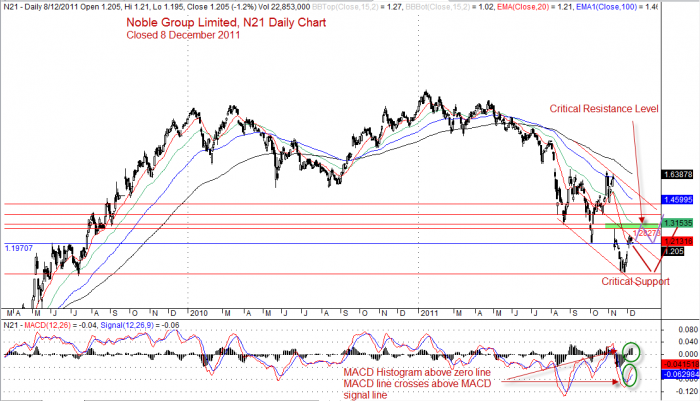Select the black '1.63878' price tag
The height and width of the screenshot is (401, 700).
(678, 174)
